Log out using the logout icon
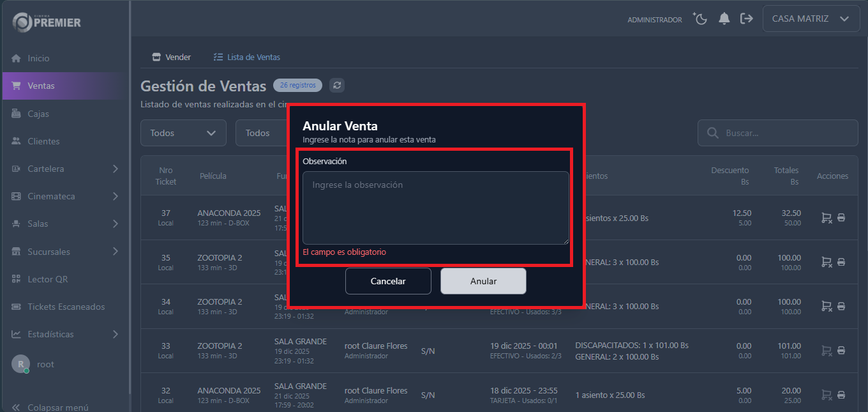 coord(747,19)
